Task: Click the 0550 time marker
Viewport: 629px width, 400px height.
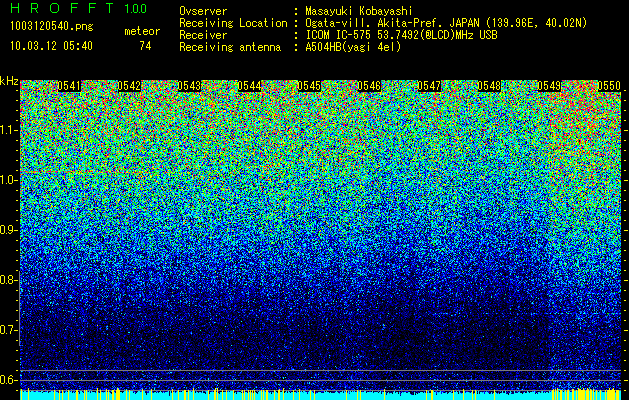Action: (609, 86)
